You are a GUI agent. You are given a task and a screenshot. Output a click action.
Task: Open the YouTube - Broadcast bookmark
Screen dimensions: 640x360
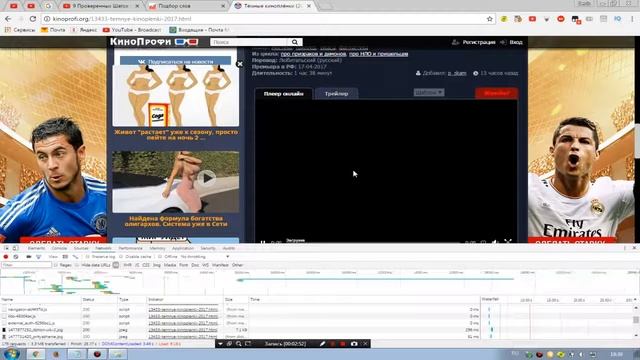(x=132, y=30)
